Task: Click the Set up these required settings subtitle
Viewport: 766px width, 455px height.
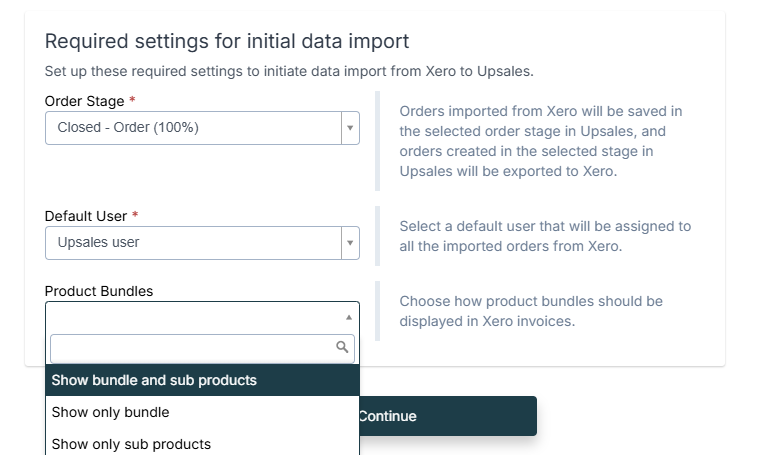Action: click(289, 71)
